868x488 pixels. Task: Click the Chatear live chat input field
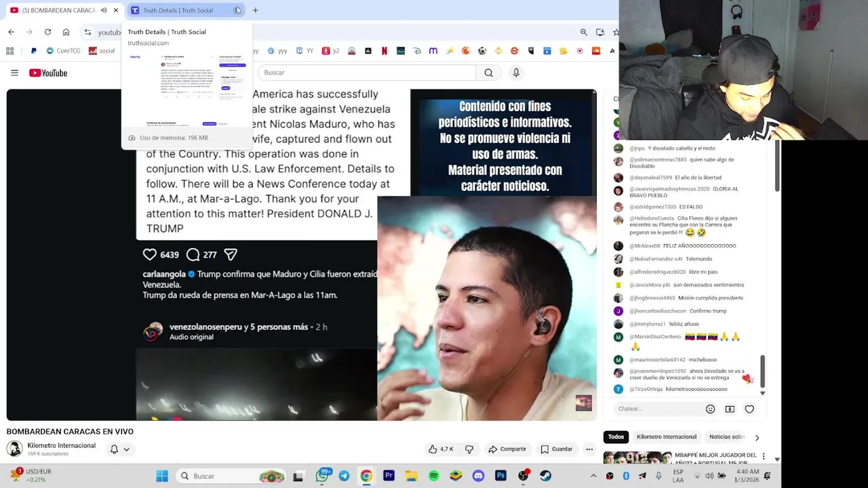658,409
